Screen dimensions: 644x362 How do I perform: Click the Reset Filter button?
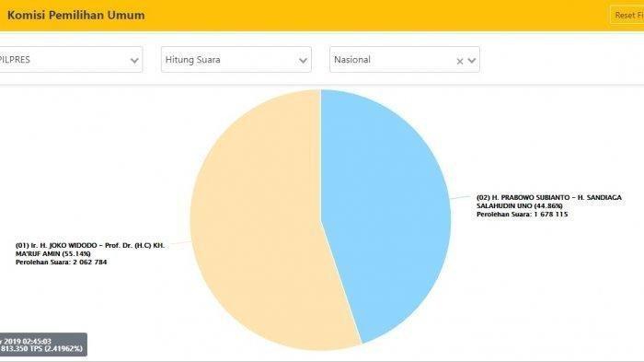pyautogui.click(x=627, y=16)
